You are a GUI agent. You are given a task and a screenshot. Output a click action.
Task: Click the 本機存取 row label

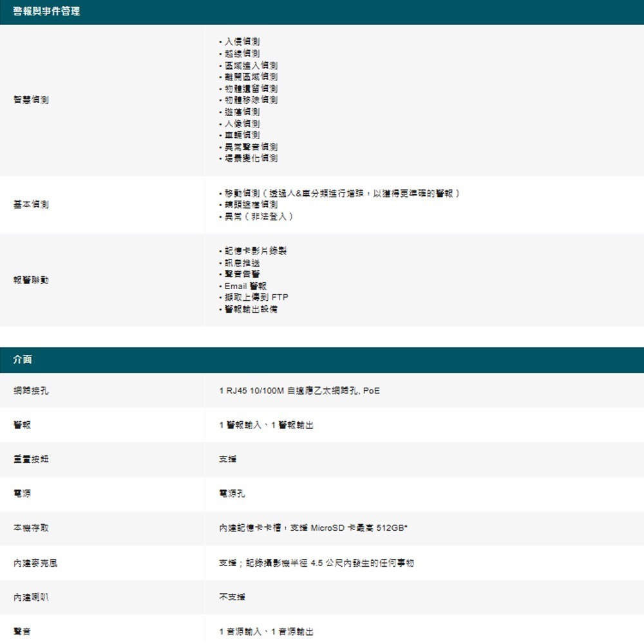[31, 528]
